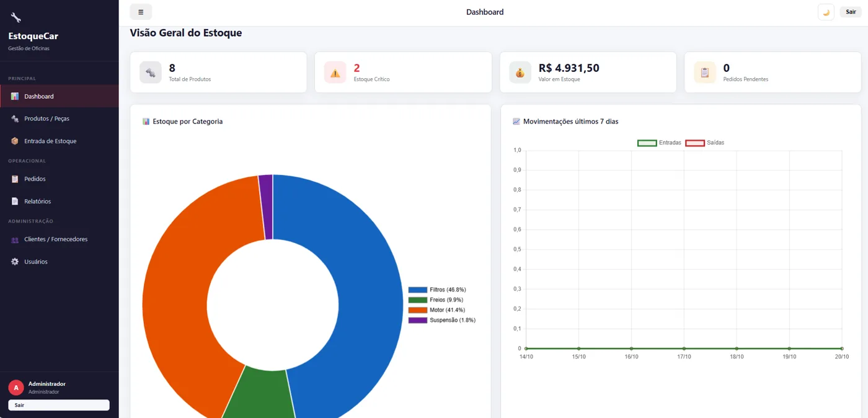868x418 pixels.
Task: Click the Administrador avatar circle
Action: [x=16, y=388]
